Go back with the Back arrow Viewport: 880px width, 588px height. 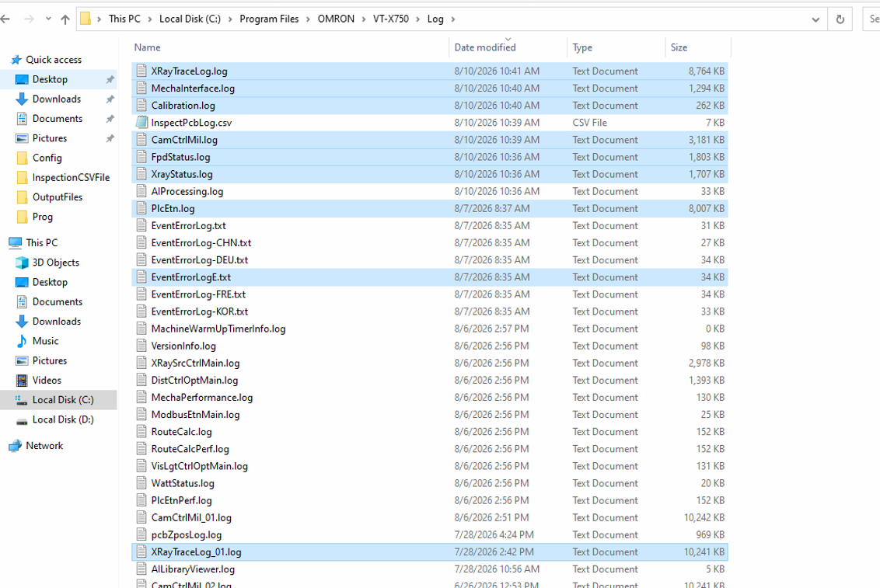point(5,19)
